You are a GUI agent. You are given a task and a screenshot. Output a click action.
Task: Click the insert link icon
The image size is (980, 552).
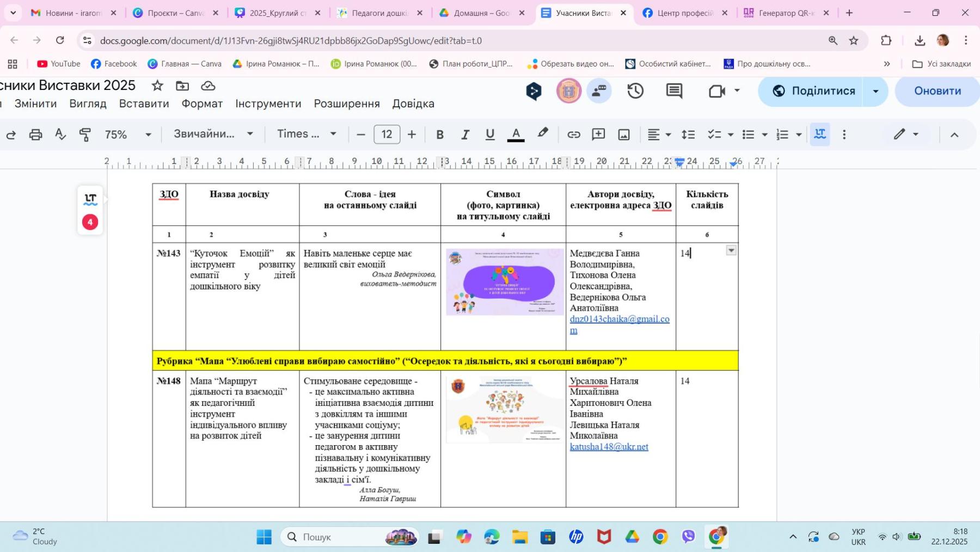(x=573, y=135)
